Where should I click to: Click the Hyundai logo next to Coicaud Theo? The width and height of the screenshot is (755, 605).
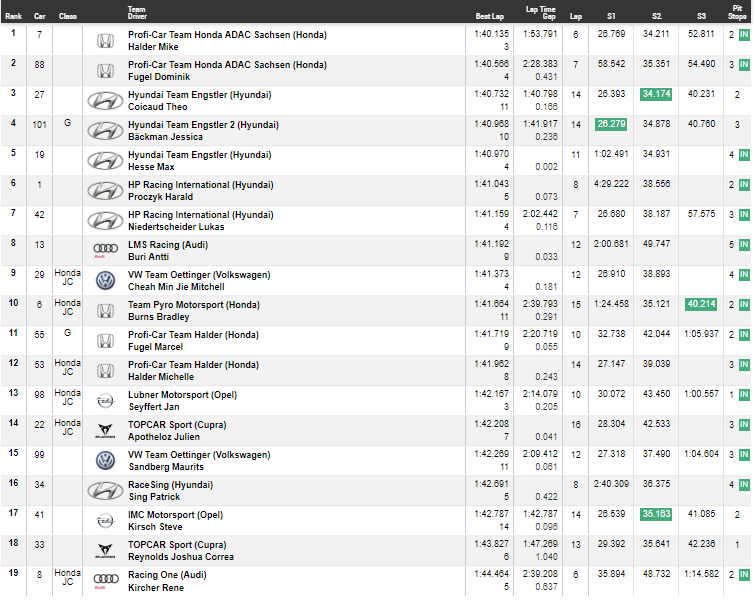click(x=105, y=101)
